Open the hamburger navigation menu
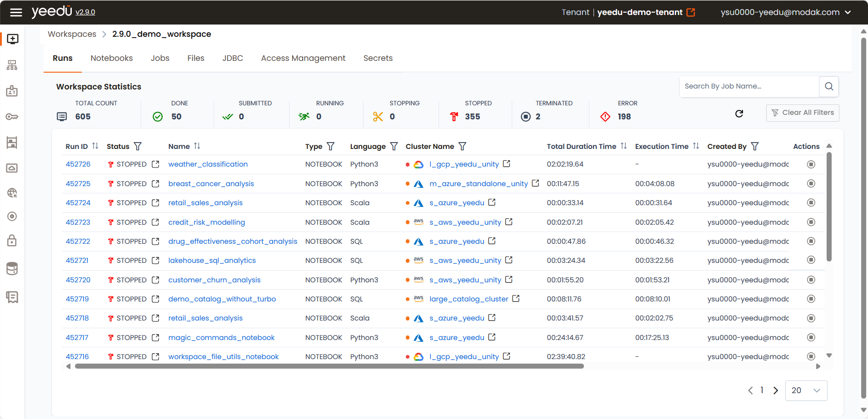Viewport: 868px width, 419px height. click(x=16, y=12)
